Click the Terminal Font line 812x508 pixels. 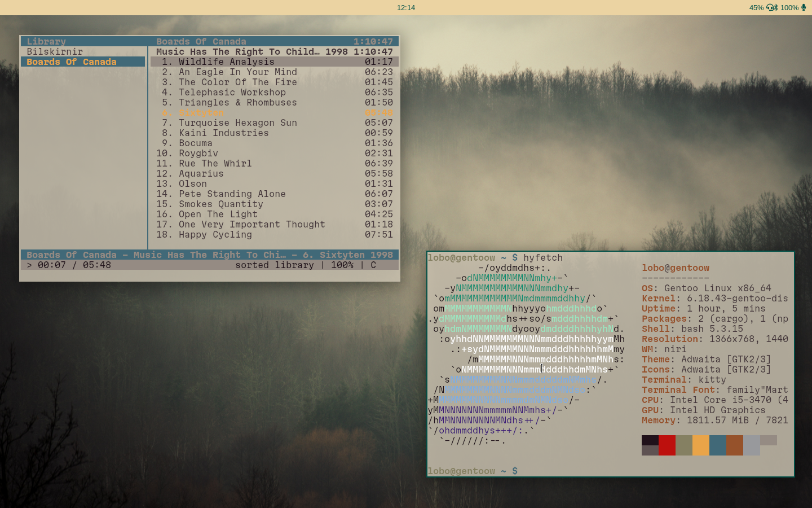click(x=715, y=389)
